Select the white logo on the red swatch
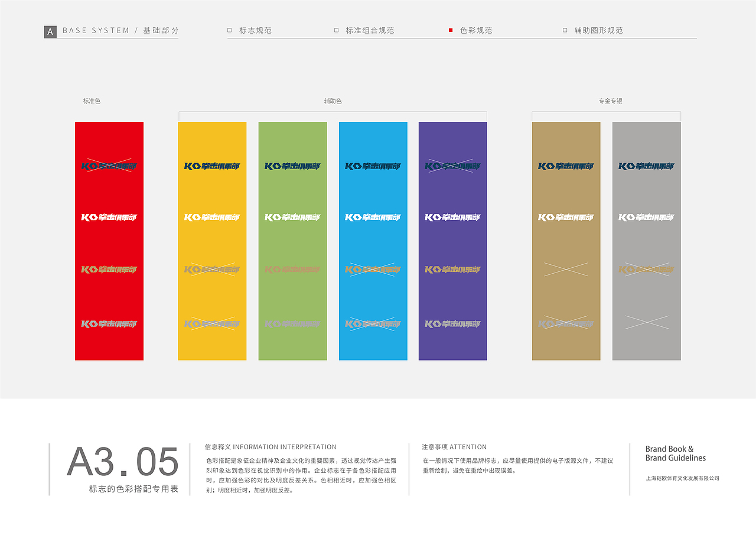 [x=109, y=218]
